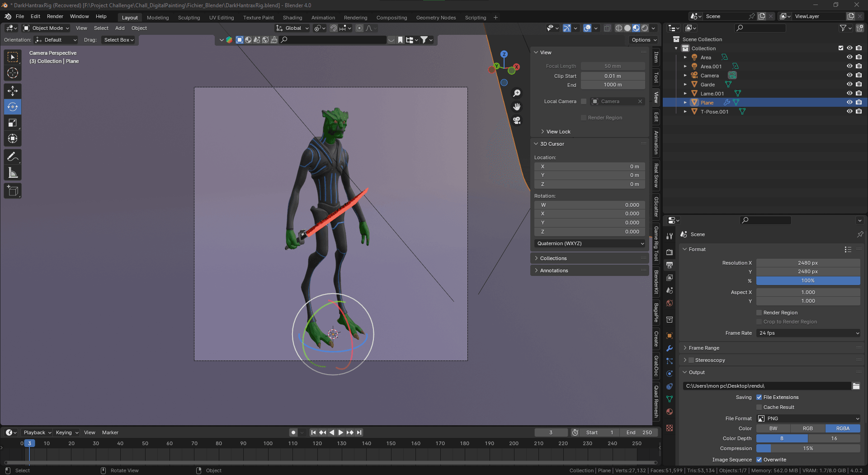
Task: Open the Material properties tab icon
Action: (x=670, y=412)
